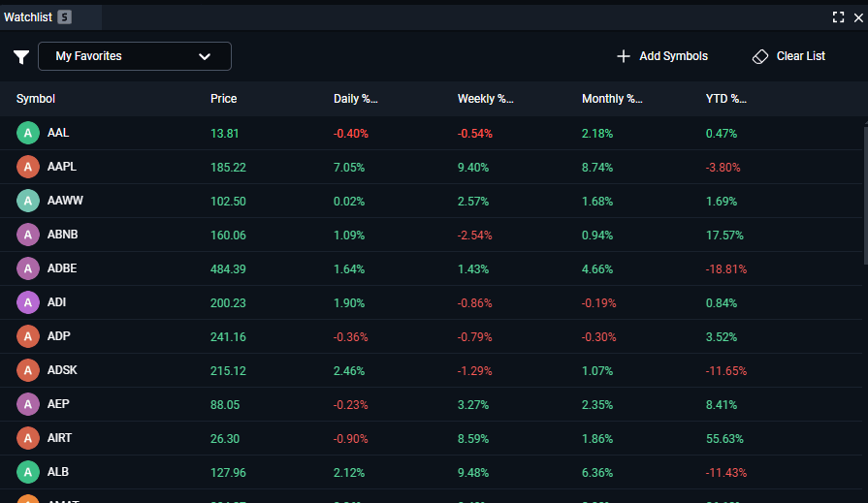Click AAL monthly change 2.18%

coord(597,134)
